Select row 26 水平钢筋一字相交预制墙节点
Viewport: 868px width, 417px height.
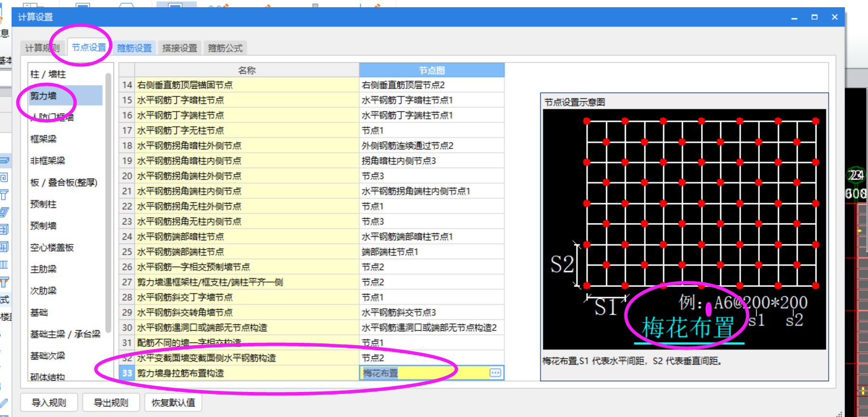click(x=247, y=267)
